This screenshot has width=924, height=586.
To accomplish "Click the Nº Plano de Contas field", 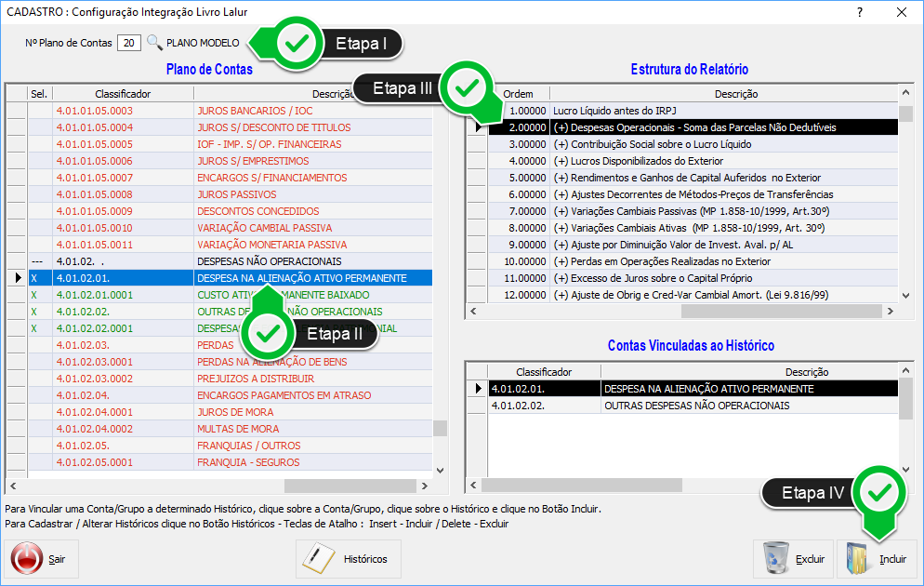I will tap(129, 43).
